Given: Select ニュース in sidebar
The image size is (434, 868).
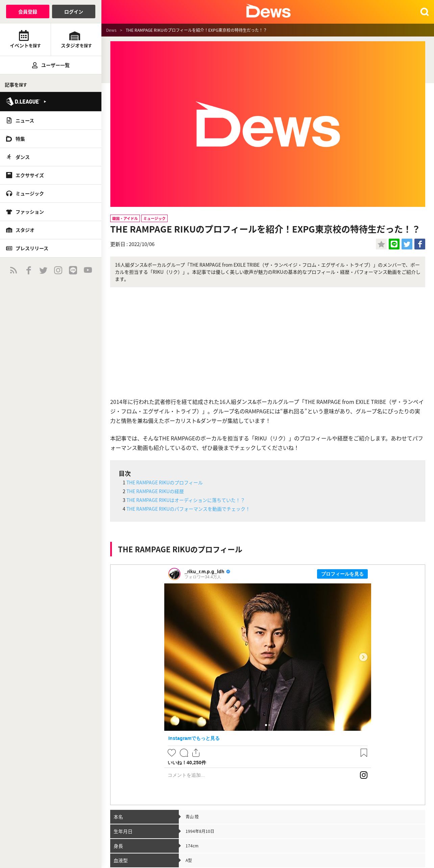Looking at the screenshot, I should click(x=51, y=121).
